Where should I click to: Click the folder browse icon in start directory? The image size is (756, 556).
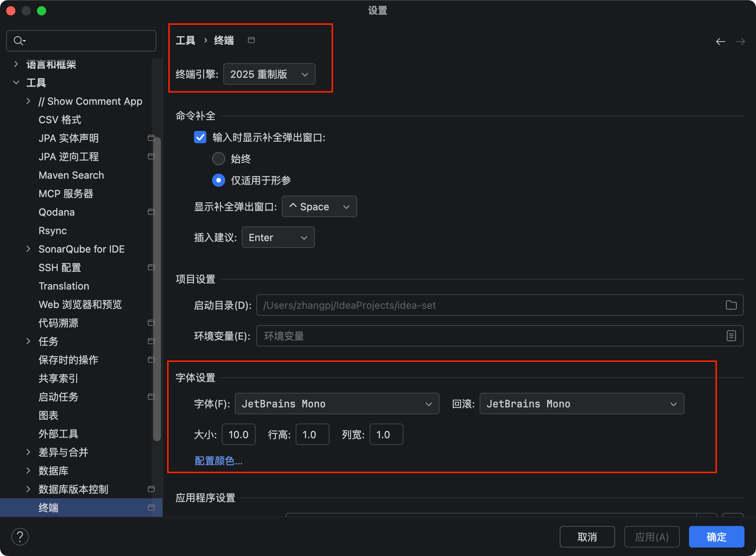click(x=731, y=305)
